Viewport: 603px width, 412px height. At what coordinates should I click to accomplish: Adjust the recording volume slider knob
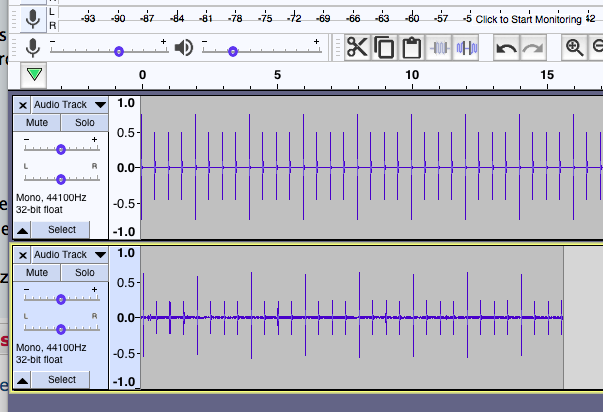coord(119,51)
